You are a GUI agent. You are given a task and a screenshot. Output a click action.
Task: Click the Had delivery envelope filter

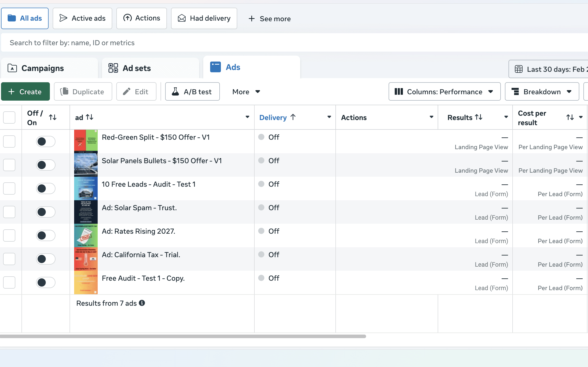click(204, 18)
